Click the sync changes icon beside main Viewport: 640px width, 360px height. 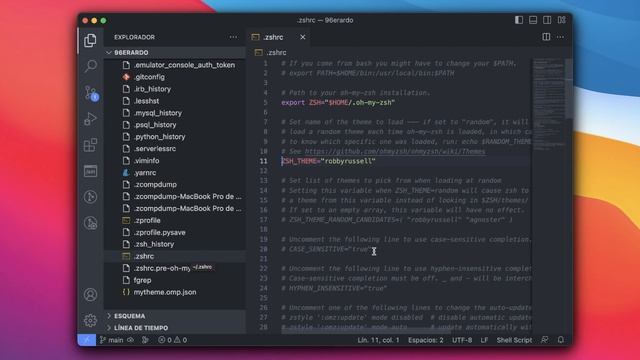click(131, 340)
